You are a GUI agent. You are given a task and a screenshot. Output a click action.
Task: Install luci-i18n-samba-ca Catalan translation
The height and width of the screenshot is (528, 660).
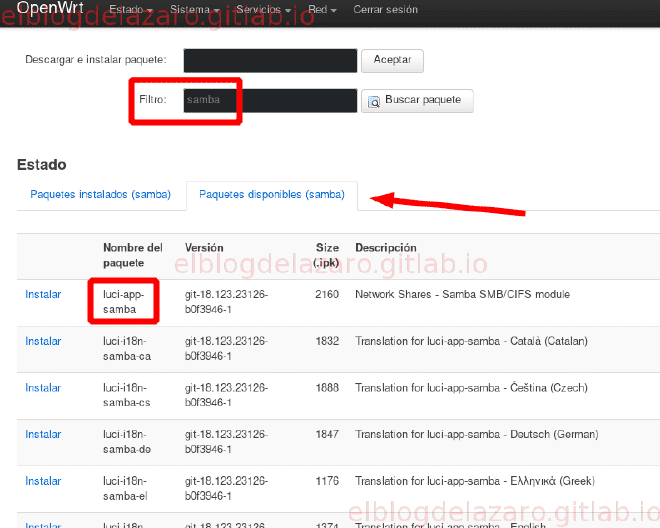tap(43, 341)
